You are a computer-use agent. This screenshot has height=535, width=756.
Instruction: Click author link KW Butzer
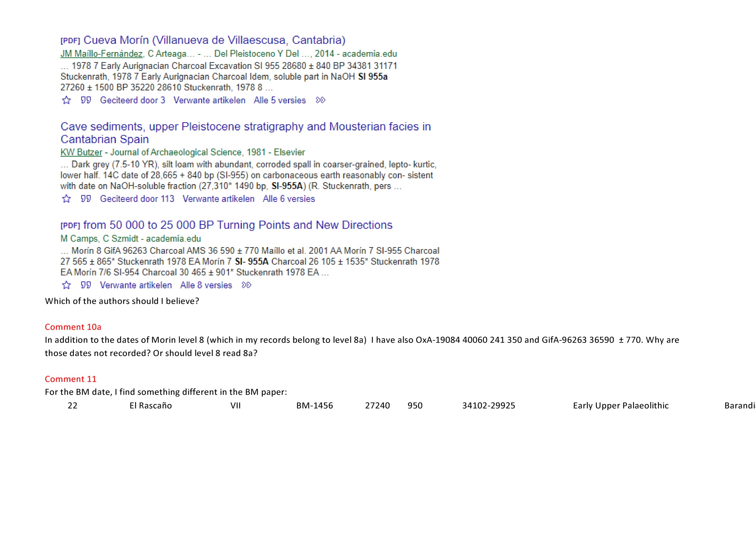[81, 152]
